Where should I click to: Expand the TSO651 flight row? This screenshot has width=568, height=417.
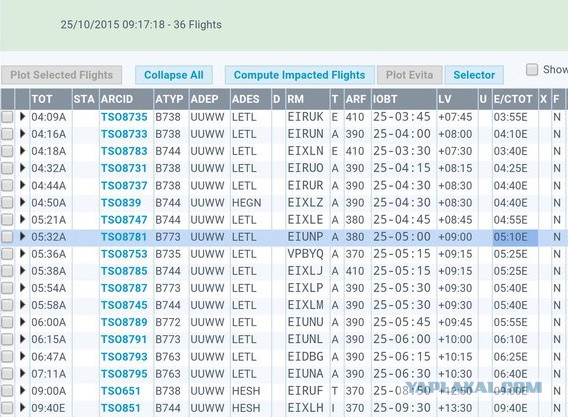pos(22,391)
